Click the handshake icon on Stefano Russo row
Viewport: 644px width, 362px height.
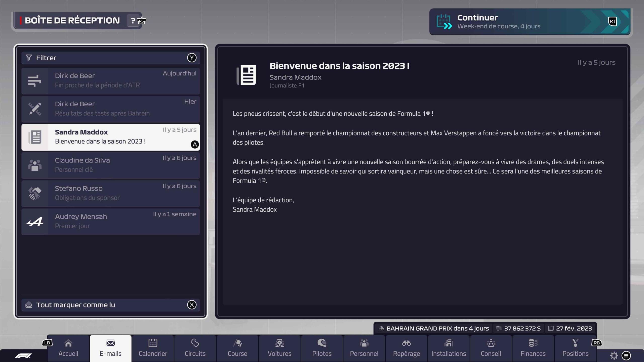[35, 194]
